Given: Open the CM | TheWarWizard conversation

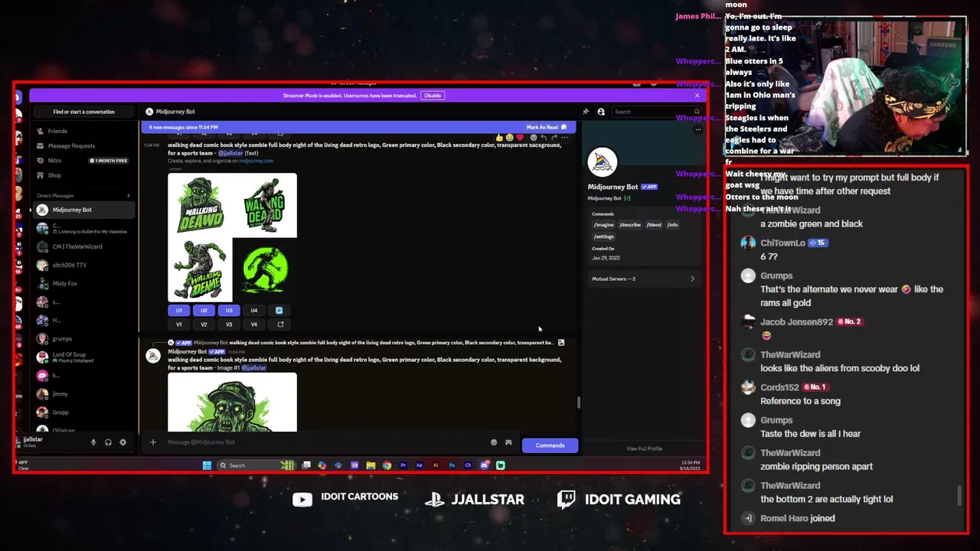Looking at the screenshot, I should (84, 246).
